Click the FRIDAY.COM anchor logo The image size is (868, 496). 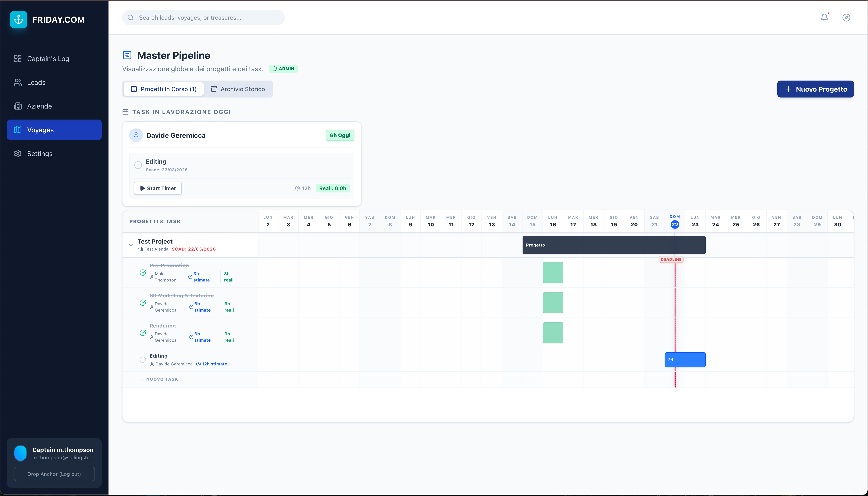[x=19, y=20]
